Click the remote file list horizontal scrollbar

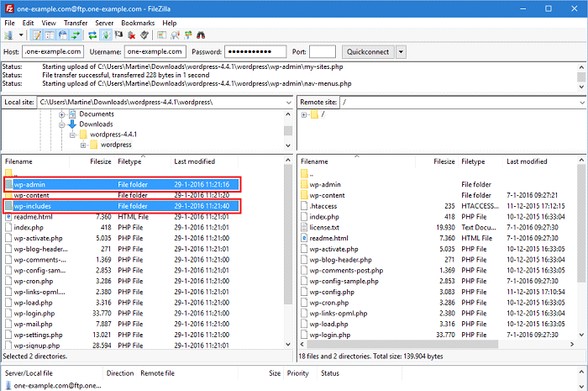click(x=402, y=344)
